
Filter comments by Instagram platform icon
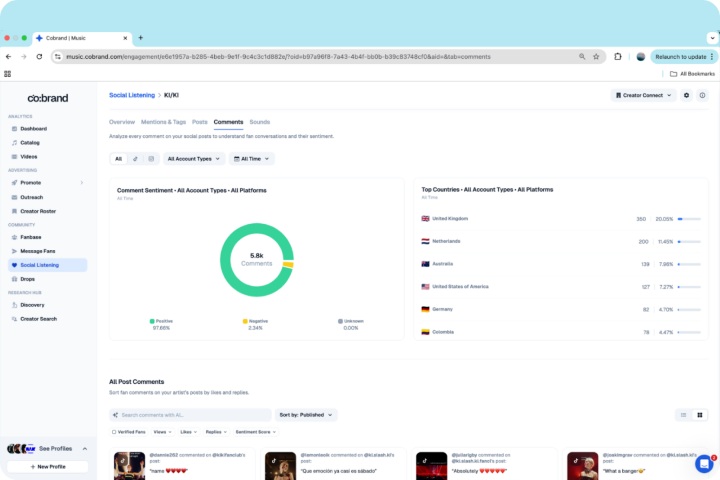tap(151, 158)
